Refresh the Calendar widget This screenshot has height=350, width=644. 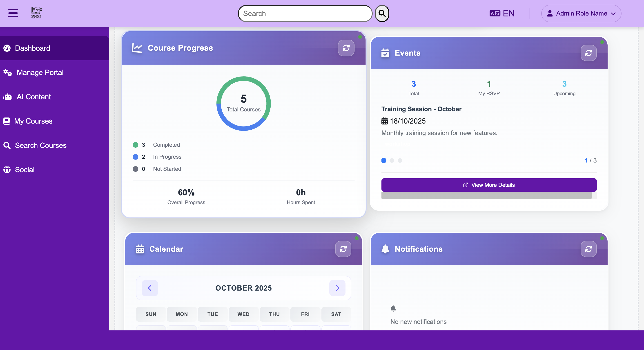pyautogui.click(x=343, y=249)
